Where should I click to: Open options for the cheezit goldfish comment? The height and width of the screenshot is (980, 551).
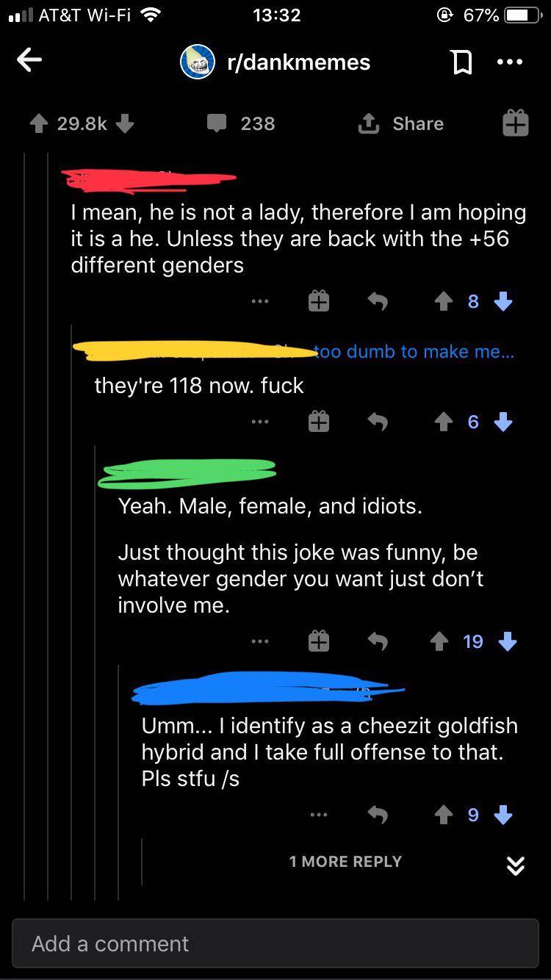click(x=318, y=814)
